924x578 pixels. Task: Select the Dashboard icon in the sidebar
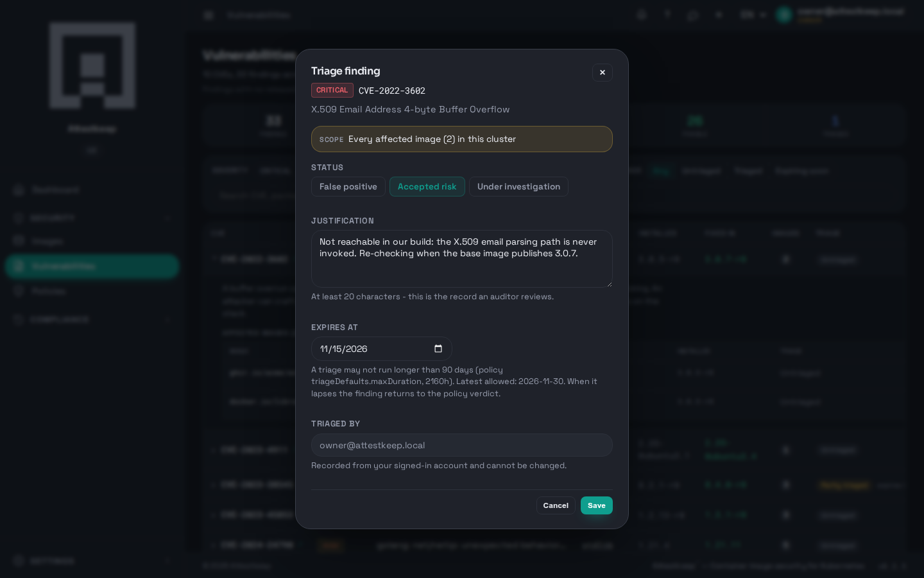(19, 190)
